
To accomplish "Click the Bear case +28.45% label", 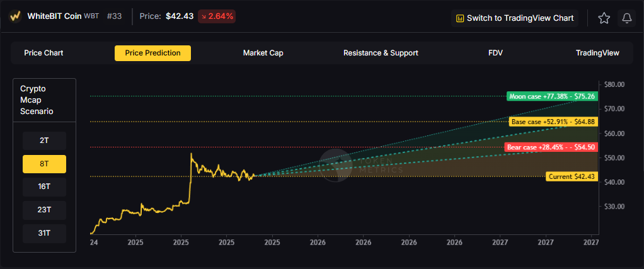I will pos(551,147).
